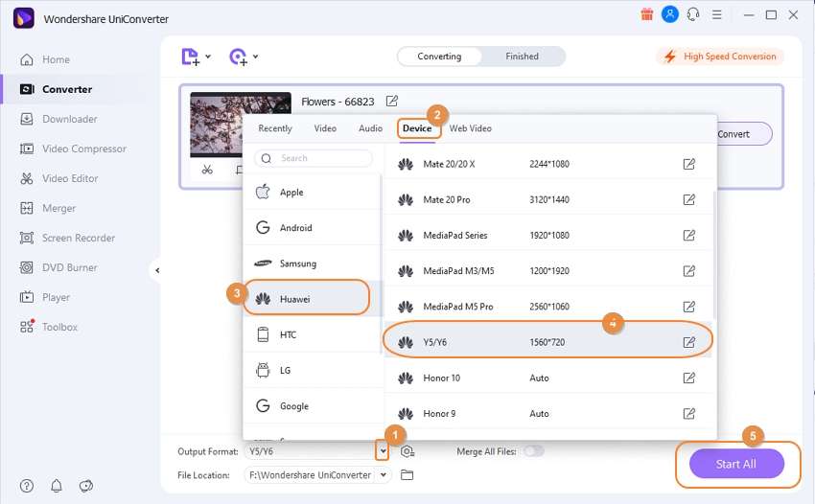Image resolution: width=815 pixels, height=504 pixels.
Task: Open the customer support headset icon
Action: 693,14
